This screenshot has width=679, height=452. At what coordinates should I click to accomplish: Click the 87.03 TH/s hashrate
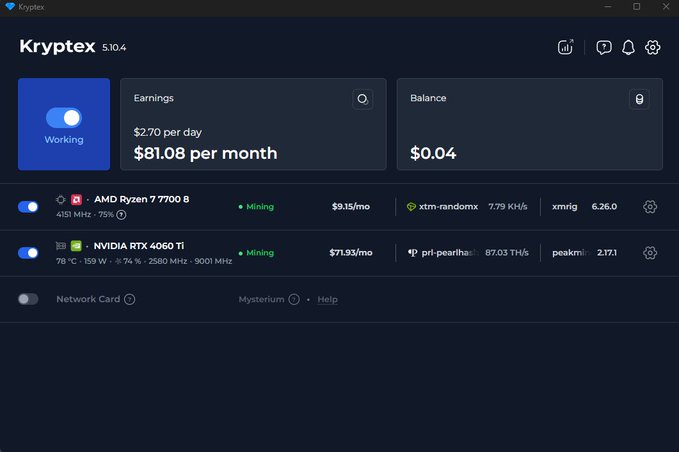coord(507,252)
